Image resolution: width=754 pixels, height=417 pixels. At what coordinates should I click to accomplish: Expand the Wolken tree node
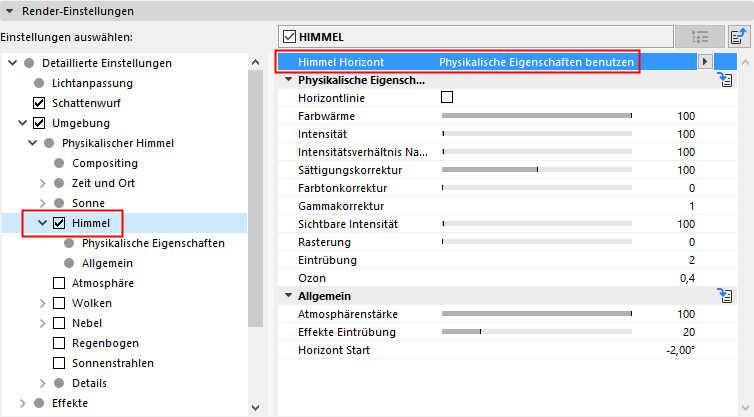click(43, 303)
